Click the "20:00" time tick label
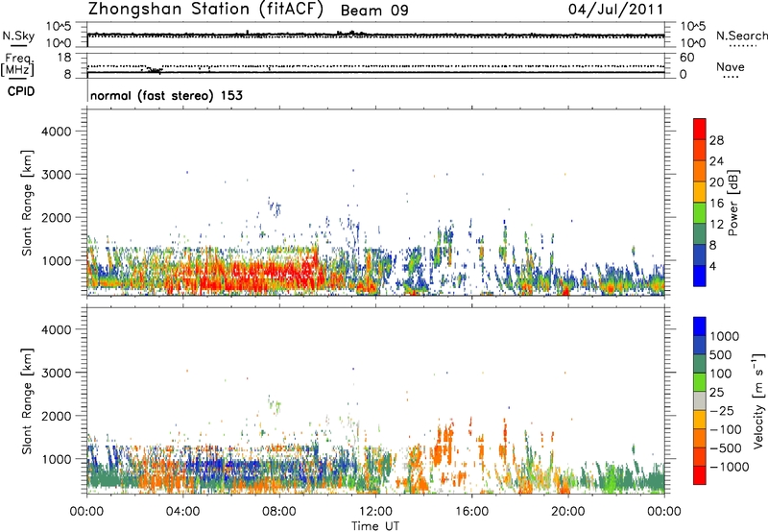768x532 pixels. (x=568, y=512)
